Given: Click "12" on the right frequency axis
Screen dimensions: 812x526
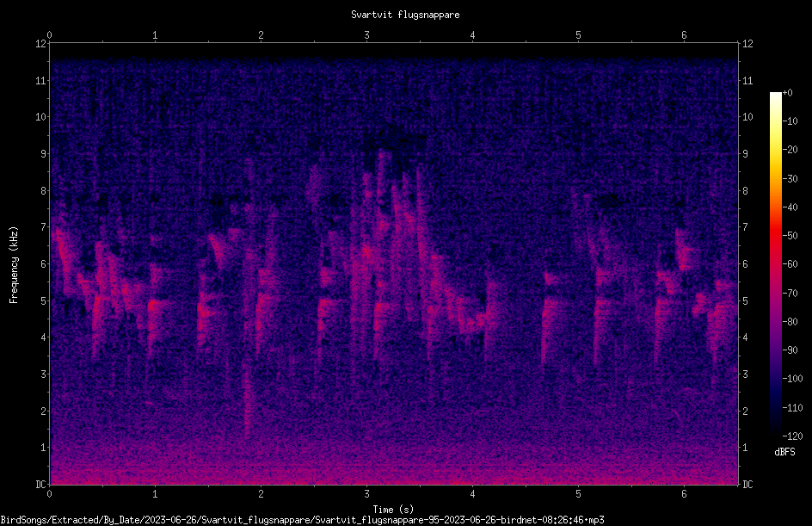Looking at the screenshot, I should [747, 44].
